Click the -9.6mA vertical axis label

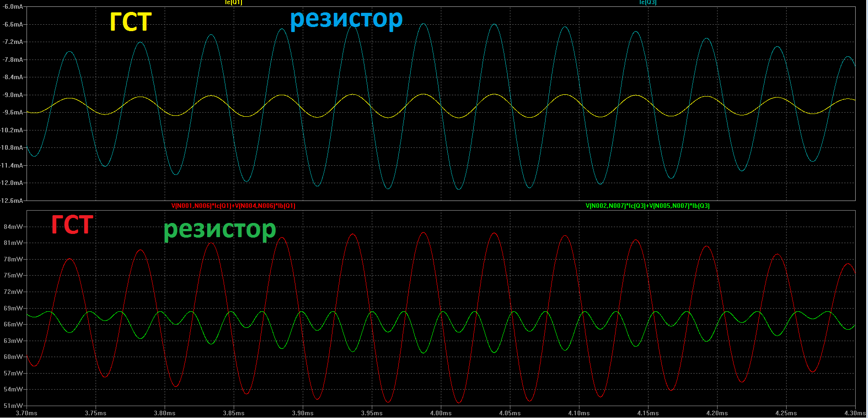pos(12,113)
